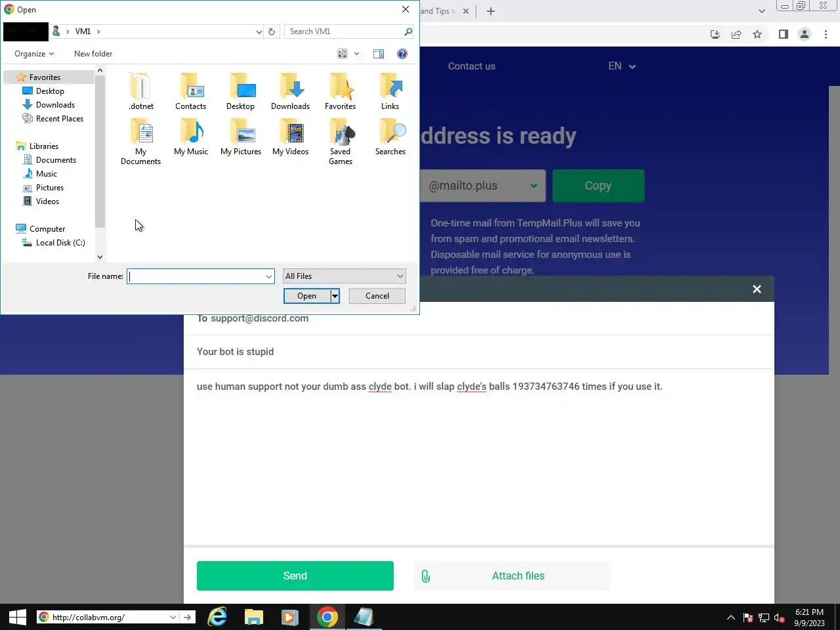This screenshot has height=630, width=840.
Task: Copy the temporary email address
Action: point(598,186)
